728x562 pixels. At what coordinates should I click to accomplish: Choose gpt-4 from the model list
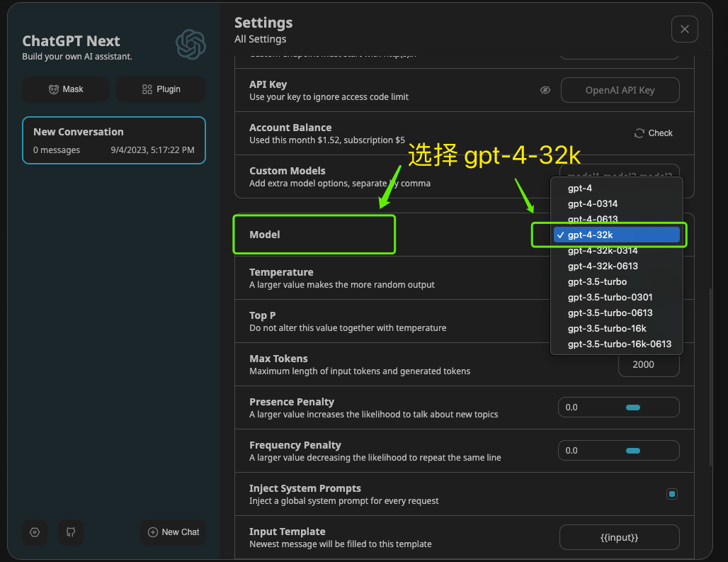(x=617, y=188)
